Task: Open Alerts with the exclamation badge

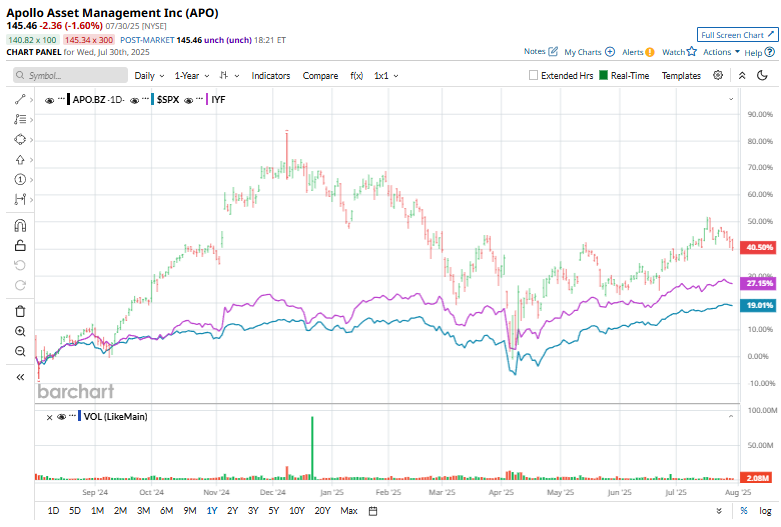Action: 638,52
